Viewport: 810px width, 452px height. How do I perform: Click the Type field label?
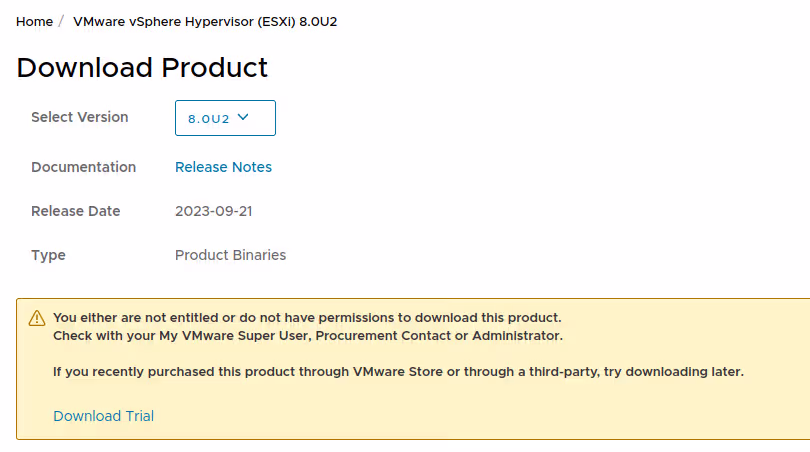[x=48, y=255]
